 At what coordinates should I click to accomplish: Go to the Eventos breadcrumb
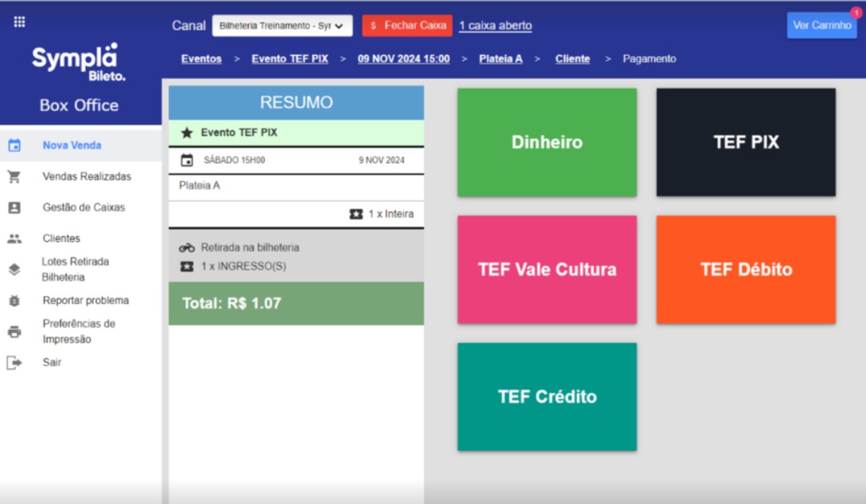[x=201, y=59]
